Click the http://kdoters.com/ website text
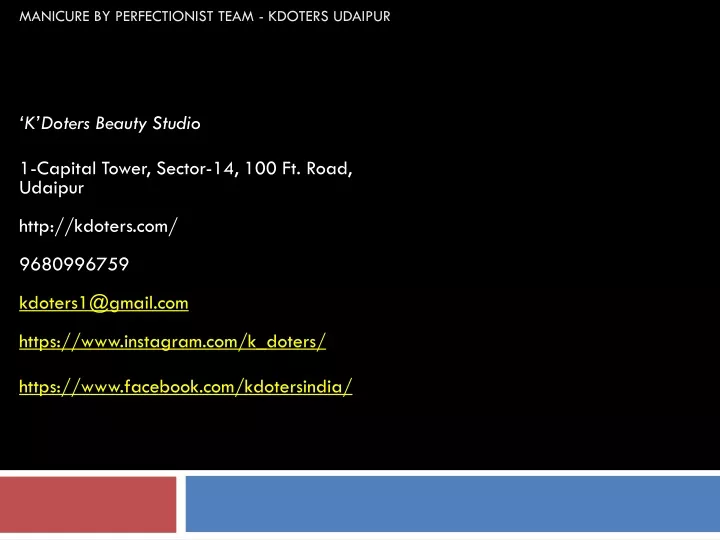Screen dimensions: 720x540 coord(98,226)
